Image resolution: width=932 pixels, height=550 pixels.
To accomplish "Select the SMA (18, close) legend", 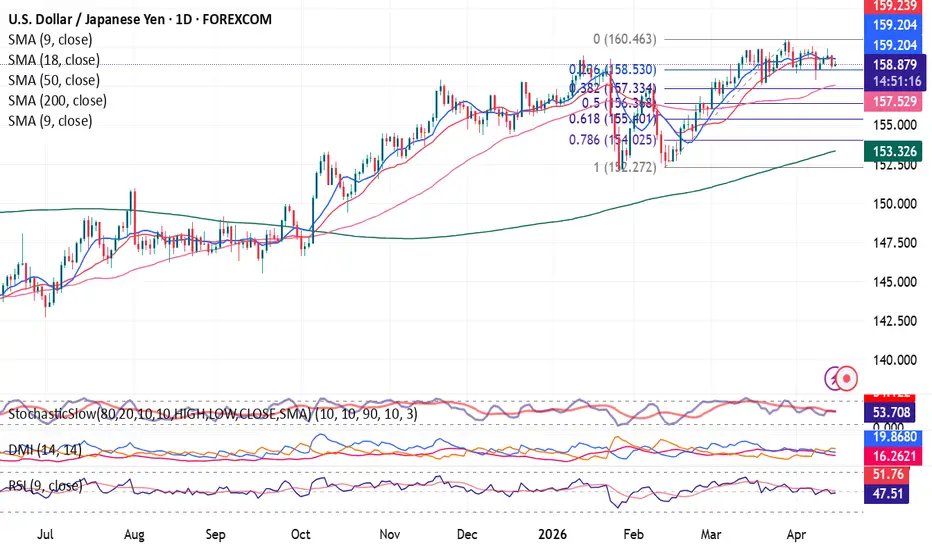I will 54,60.
